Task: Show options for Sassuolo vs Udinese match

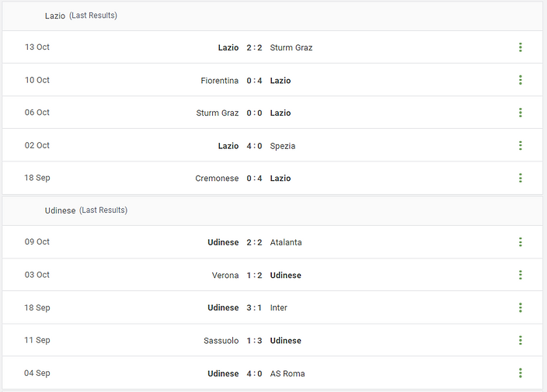Action: tap(520, 340)
